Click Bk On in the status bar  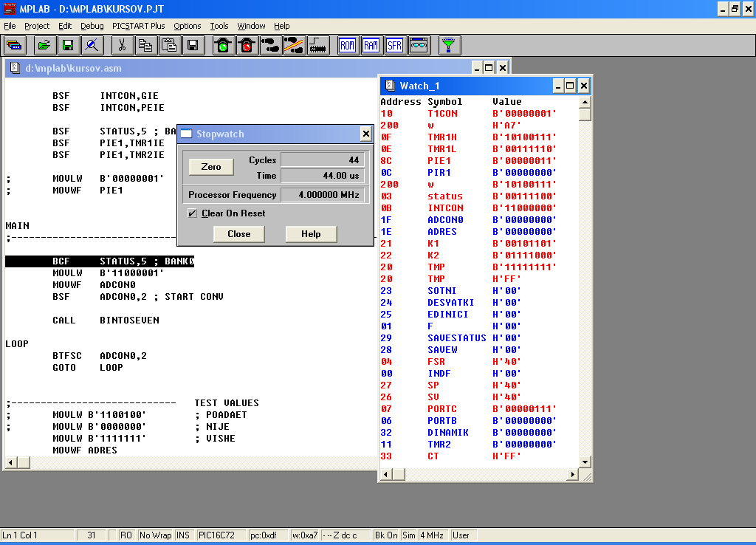pyautogui.click(x=386, y=535)
